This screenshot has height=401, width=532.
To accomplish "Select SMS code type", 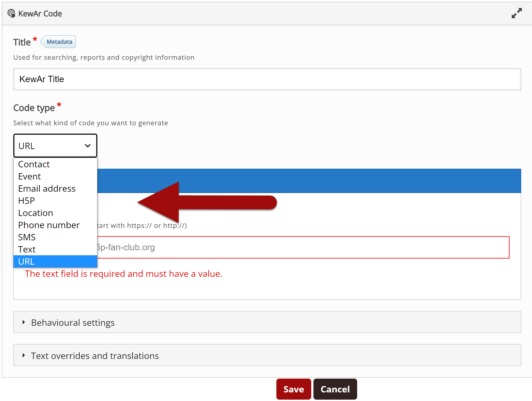I will tap(27, 237).
